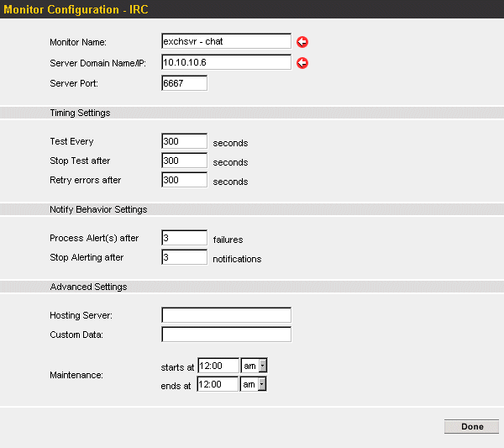Click the Done button
The width and height of the screenshot is (504, 448).
tap(471, 426)
